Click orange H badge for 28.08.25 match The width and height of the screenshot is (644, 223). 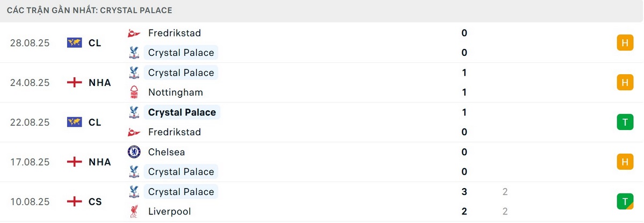point(625,43)
